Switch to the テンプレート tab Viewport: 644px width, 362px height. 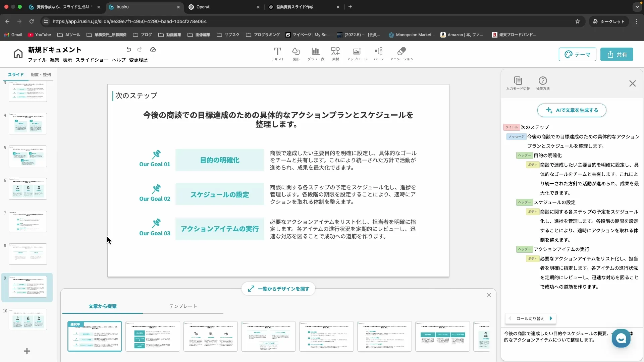pyautogui.click(x=183, y=306)
